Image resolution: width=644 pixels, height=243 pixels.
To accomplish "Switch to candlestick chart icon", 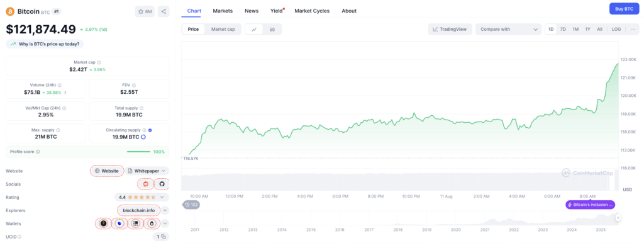I will tap(272, 29).
